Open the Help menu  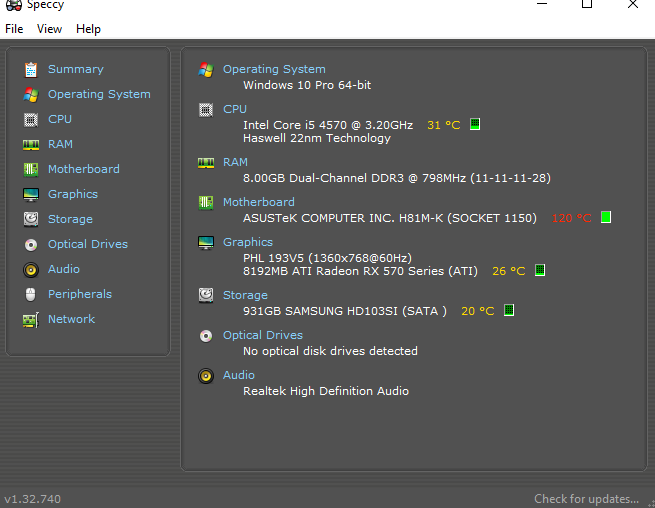coord(88,29)
